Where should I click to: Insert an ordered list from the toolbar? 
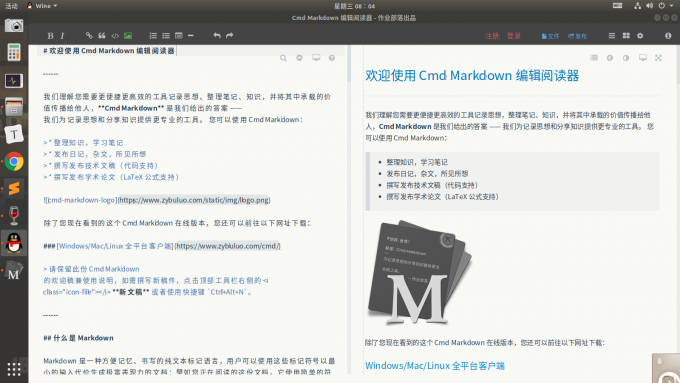(x=153, y=36)
